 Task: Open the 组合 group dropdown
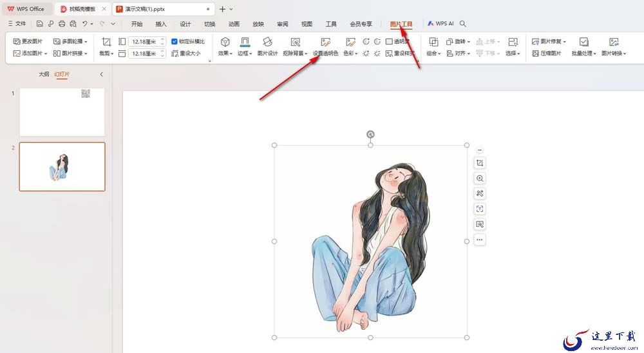click(x=433, y=47)
